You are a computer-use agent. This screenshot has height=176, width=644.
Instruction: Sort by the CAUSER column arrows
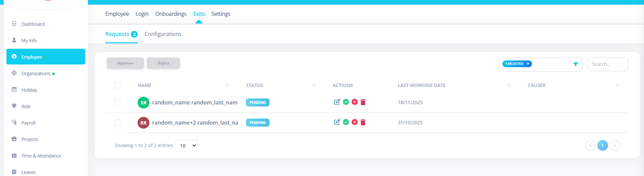617,85
